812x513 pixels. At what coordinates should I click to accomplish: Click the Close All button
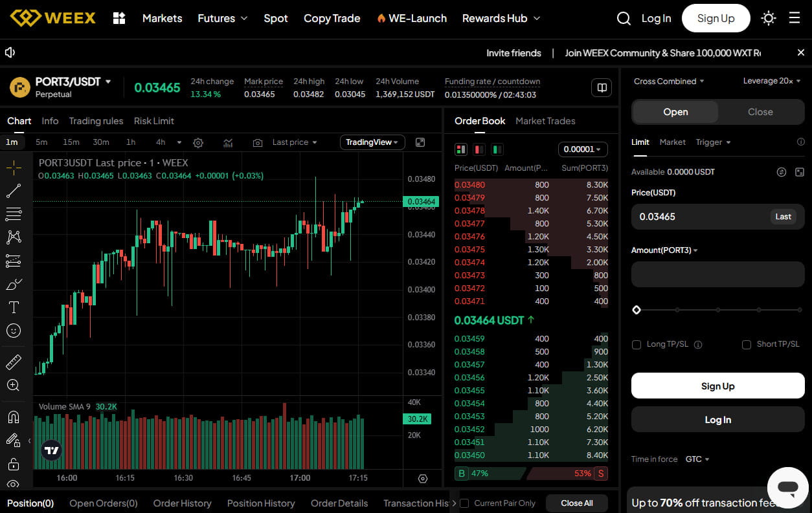[x=576, y=503]
